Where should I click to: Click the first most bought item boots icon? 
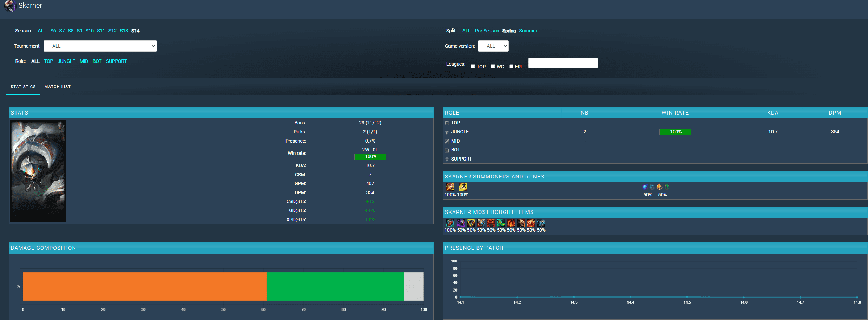[x=450, y=223]
